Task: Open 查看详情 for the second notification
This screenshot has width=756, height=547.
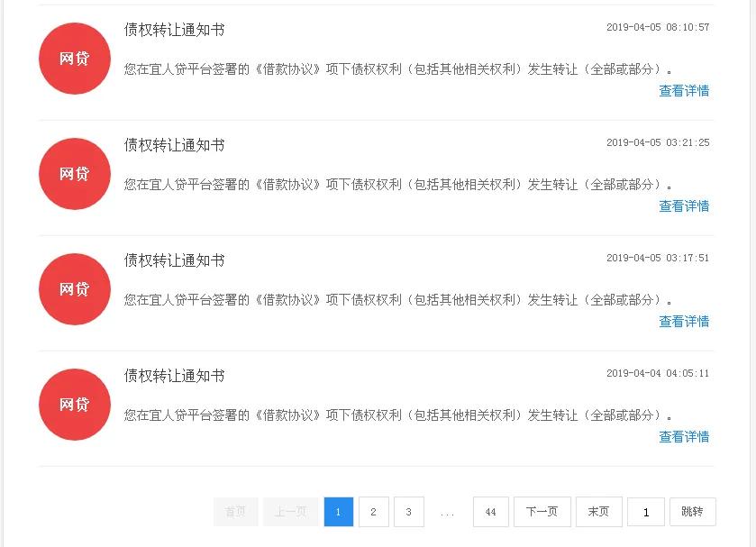Action: (x=682, y=205)
